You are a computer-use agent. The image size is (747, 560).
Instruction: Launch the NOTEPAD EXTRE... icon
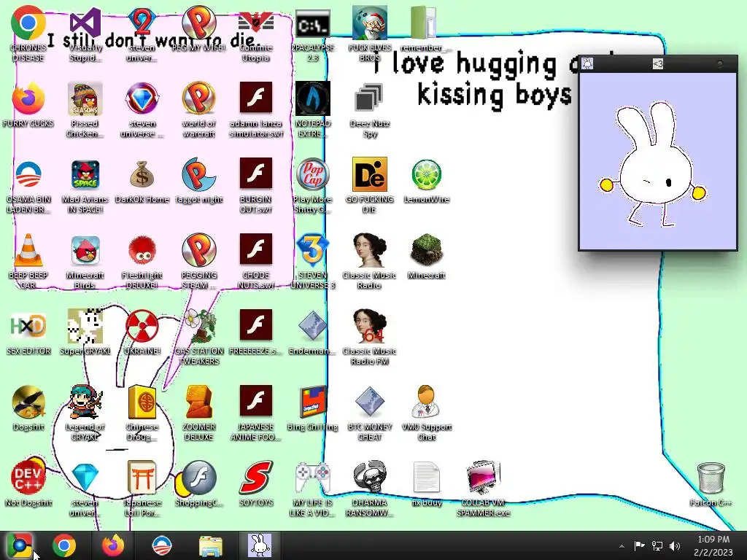click(x=312, y=99)
